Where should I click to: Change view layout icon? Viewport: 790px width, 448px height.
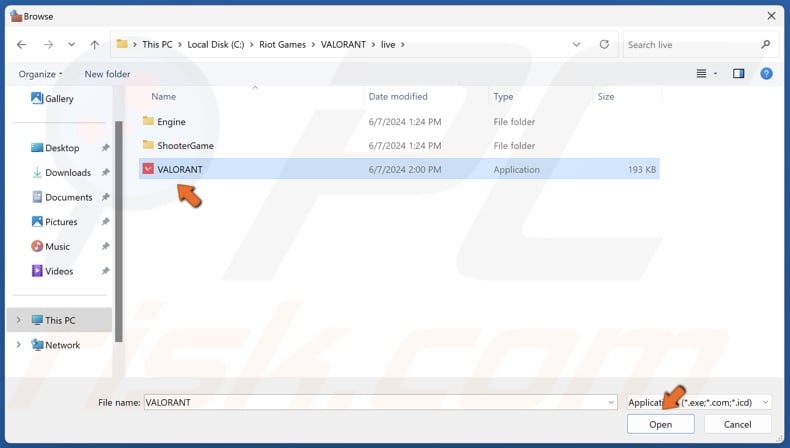point(701,74)
